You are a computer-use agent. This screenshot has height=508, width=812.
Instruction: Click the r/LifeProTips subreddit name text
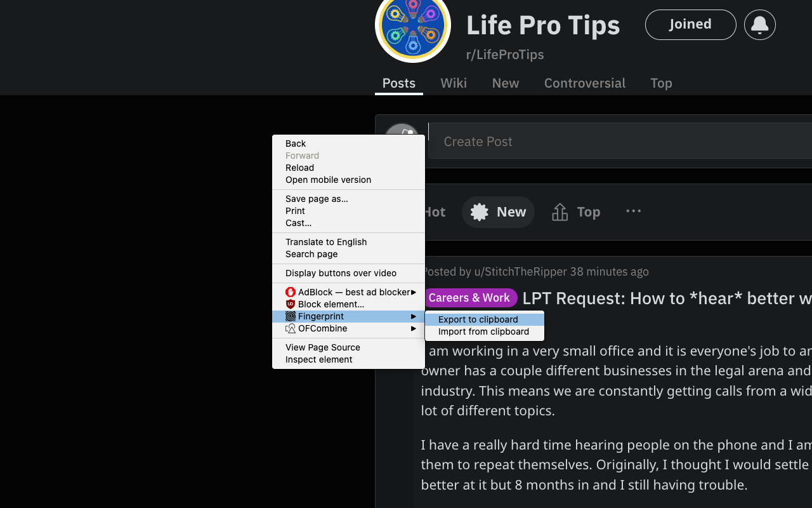click(505, 55)
